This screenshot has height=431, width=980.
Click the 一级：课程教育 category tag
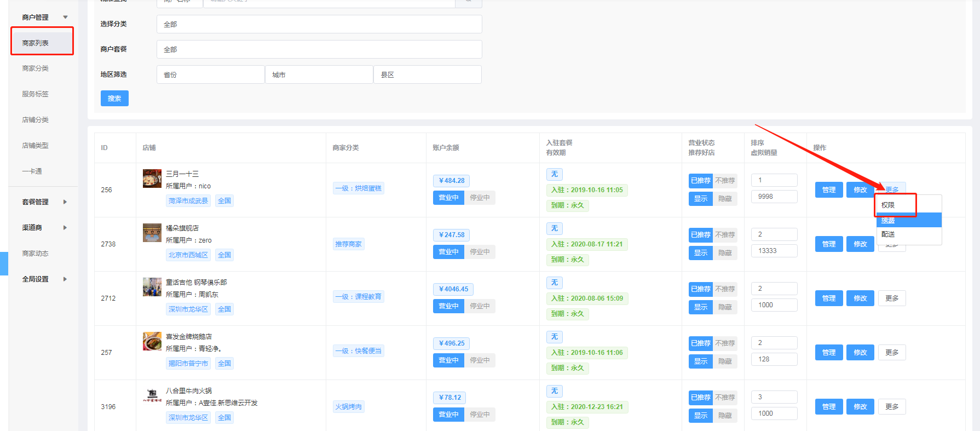tap(359, 297)
